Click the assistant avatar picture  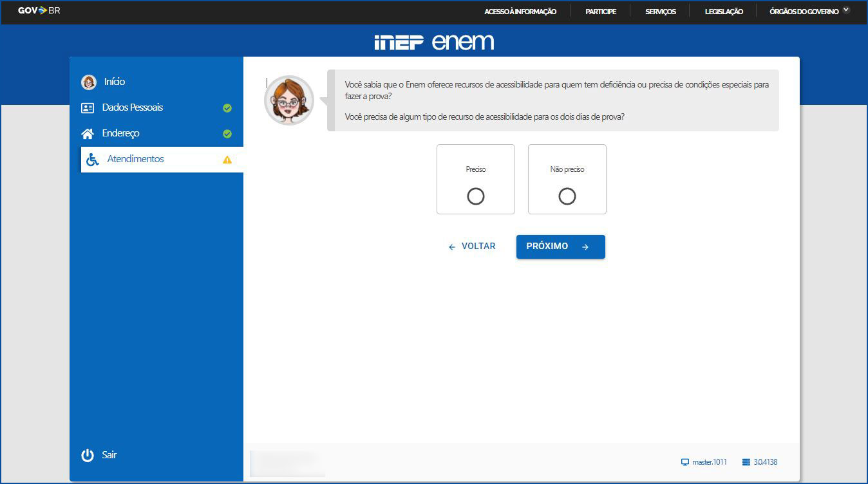pos(289,100)
